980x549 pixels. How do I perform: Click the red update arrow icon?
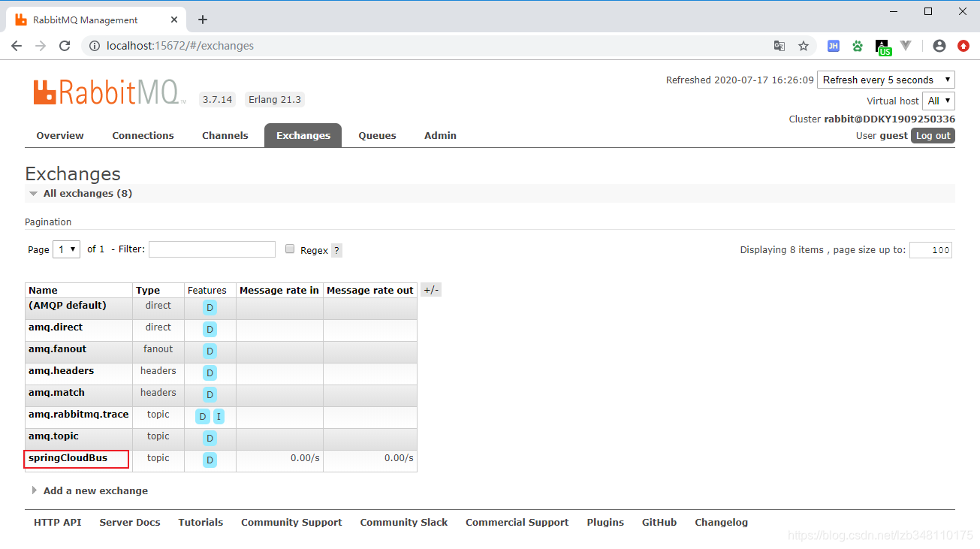(x=963, y=46)
